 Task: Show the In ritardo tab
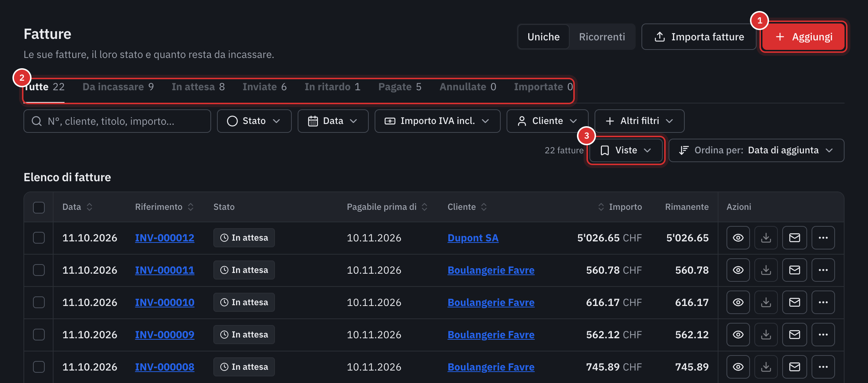[332, 87]
